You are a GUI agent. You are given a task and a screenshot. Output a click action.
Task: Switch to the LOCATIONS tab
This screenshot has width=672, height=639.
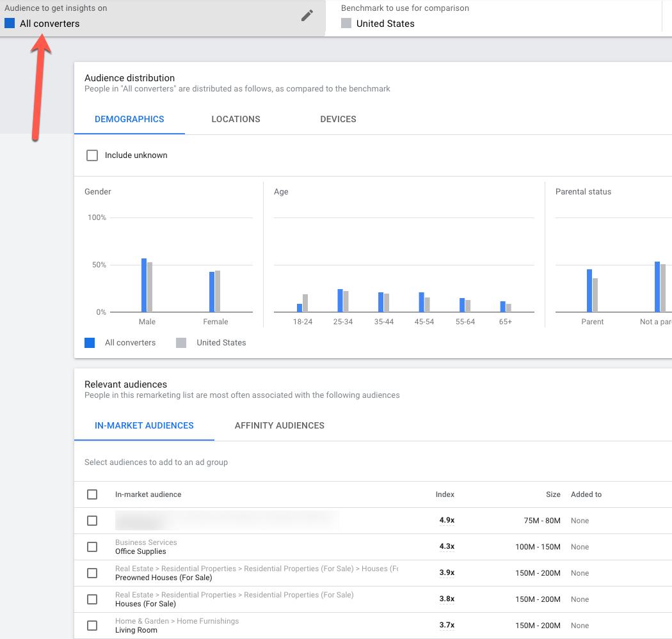[236, 119]
